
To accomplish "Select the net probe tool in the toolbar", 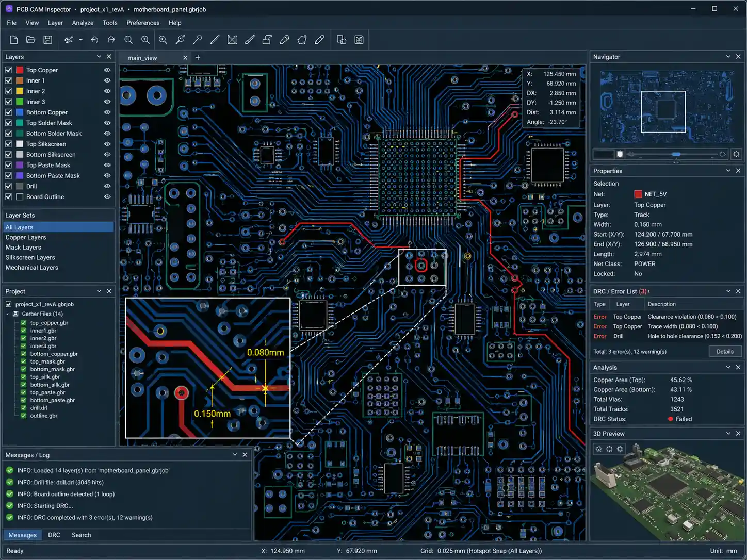I will coord(198,40).
